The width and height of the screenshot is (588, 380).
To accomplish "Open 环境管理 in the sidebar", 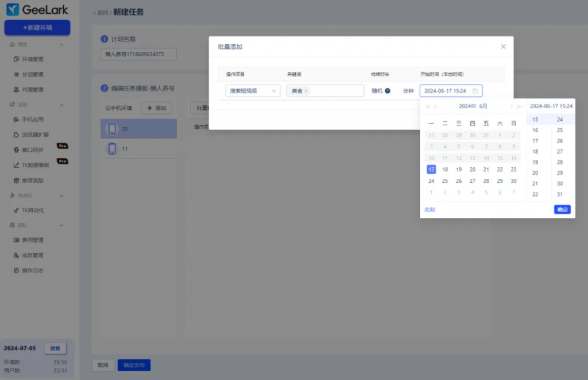I will 33,59.
